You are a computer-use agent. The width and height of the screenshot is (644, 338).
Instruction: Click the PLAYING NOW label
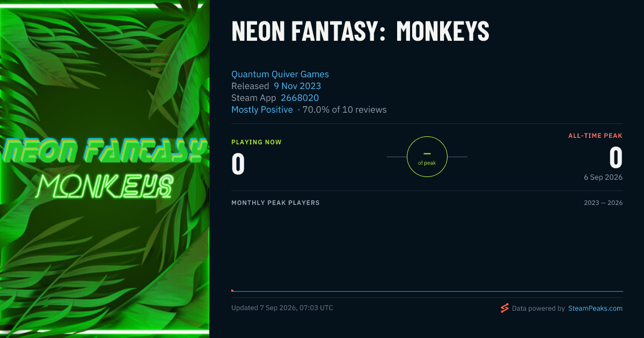(257, 142)
